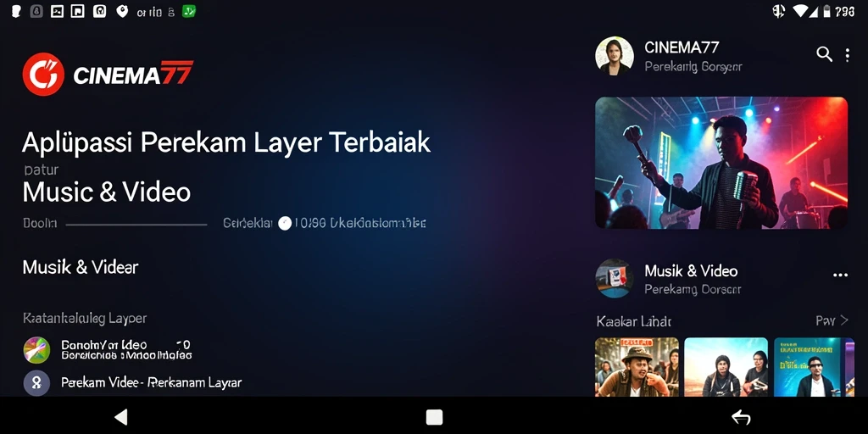The height and width of the screenshot is (434, 868).
Task: Tap the Musik & Video channel avatar
Action: 614,278
